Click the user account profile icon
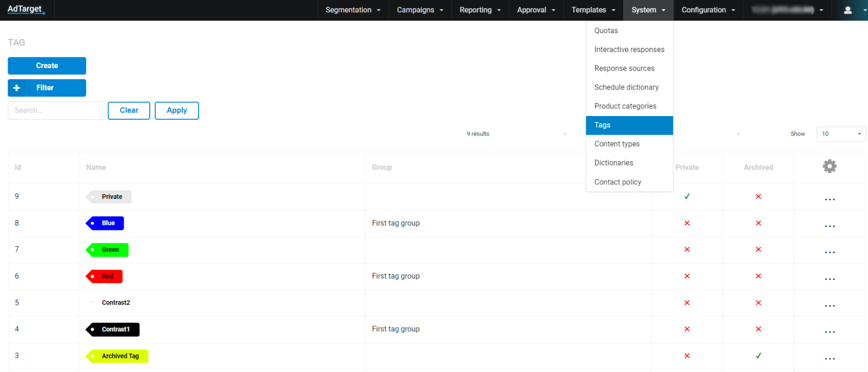This screenshot has width=868, height=372. point(848,10)
